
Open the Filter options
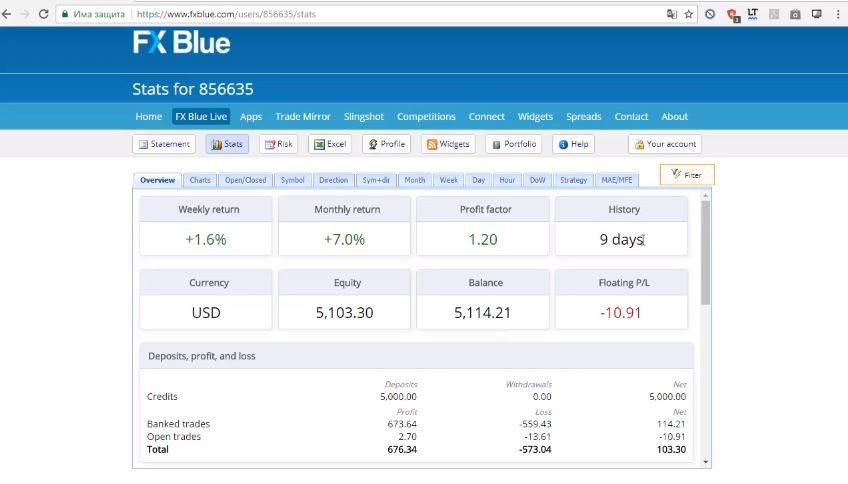point(686,175)
